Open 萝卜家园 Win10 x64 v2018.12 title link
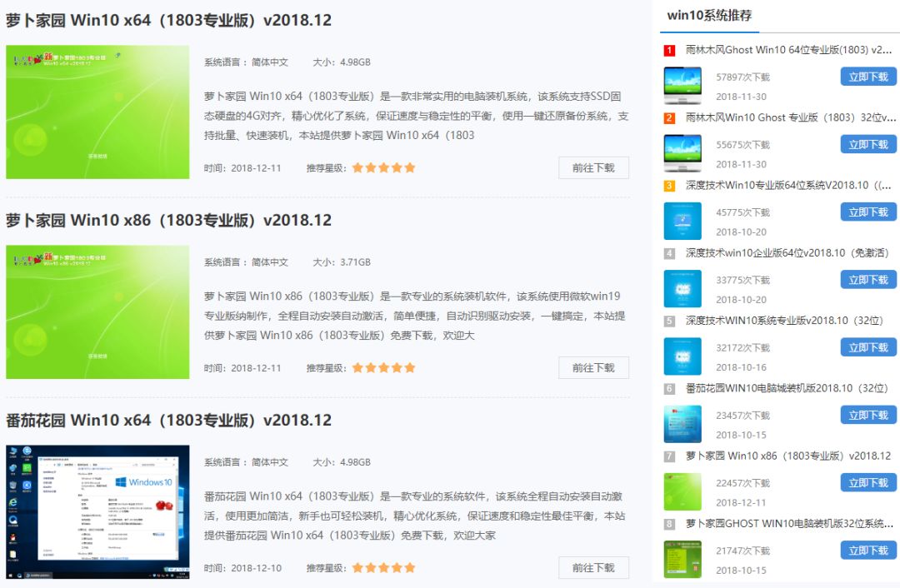The width and height of the screenshot is (900, 588). (168, 20)
